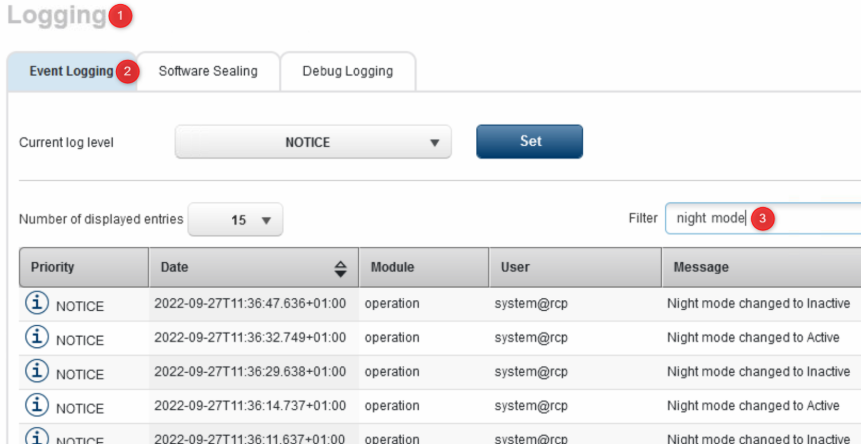The image size is (861, 447).
Task: Click the NOTICE priority in the 11:36:29.638 row
Action: pos(80,375)
